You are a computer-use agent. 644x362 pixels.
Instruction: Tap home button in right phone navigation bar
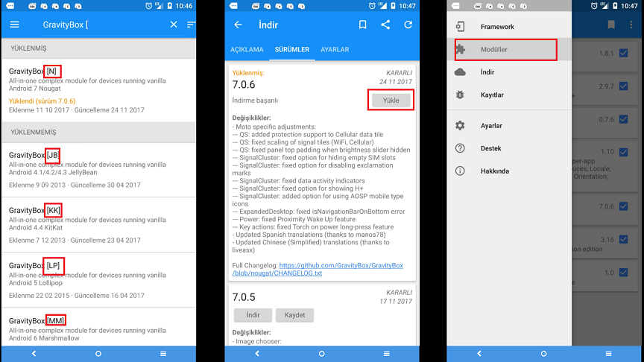[544, 353]
